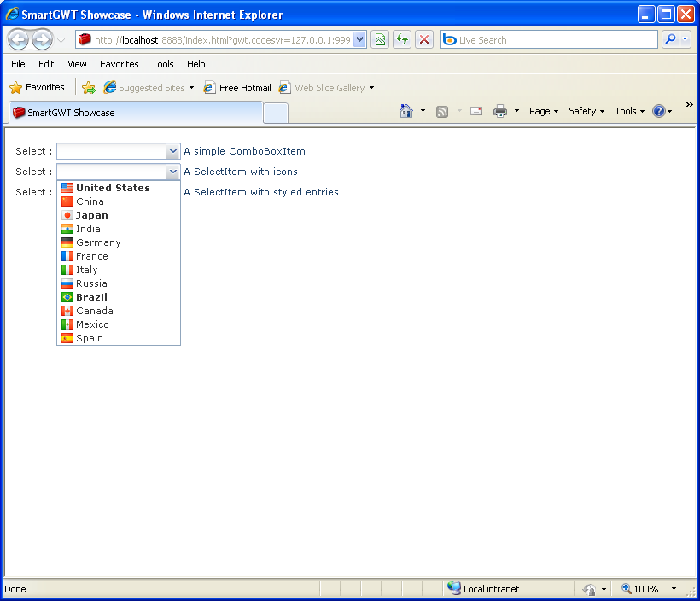Choose United States from the list
This screenshot has height=601, width=700.
[x=119, y=188]
